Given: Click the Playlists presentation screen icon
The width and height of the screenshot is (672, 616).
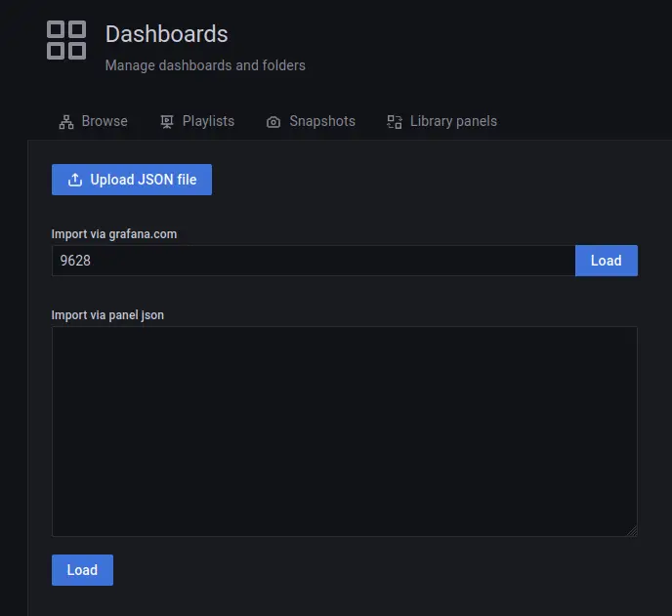Looking at the screenshot, I should pos(167,122).
